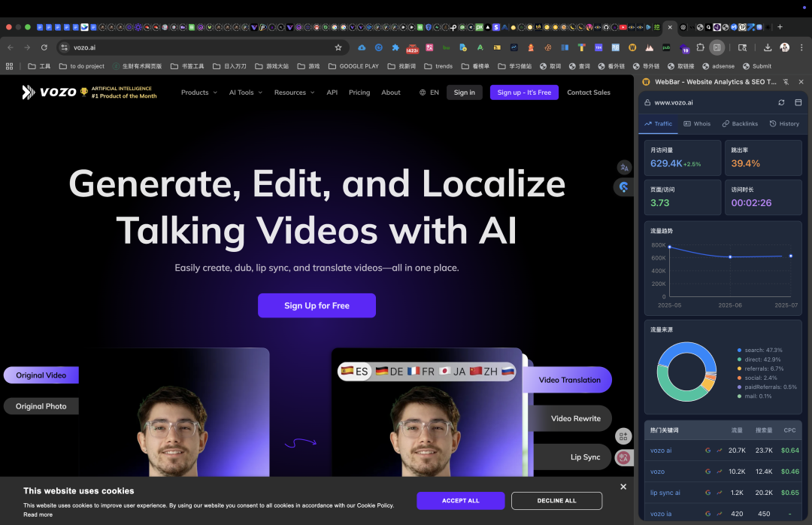Choose the DE German language chip
The image size is (812, 525).
pyautogui.click(x=389, y=372)
